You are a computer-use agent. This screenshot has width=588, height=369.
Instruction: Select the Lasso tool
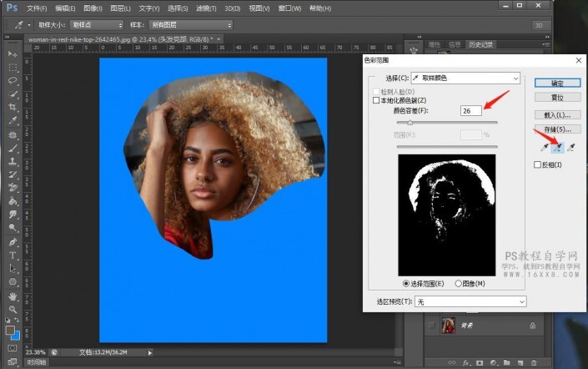coord(13,80)
